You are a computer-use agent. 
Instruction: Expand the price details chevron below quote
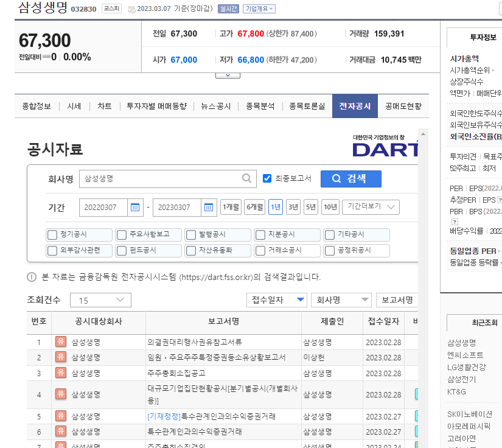pos(228,75)
